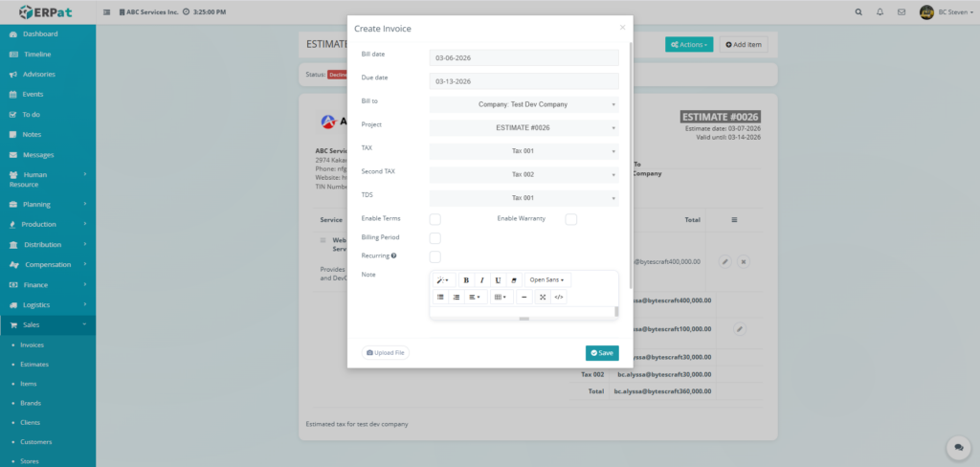Open the Second TAX dropdown
Screen dimensions: 980x467
click(x=523, y=174)
